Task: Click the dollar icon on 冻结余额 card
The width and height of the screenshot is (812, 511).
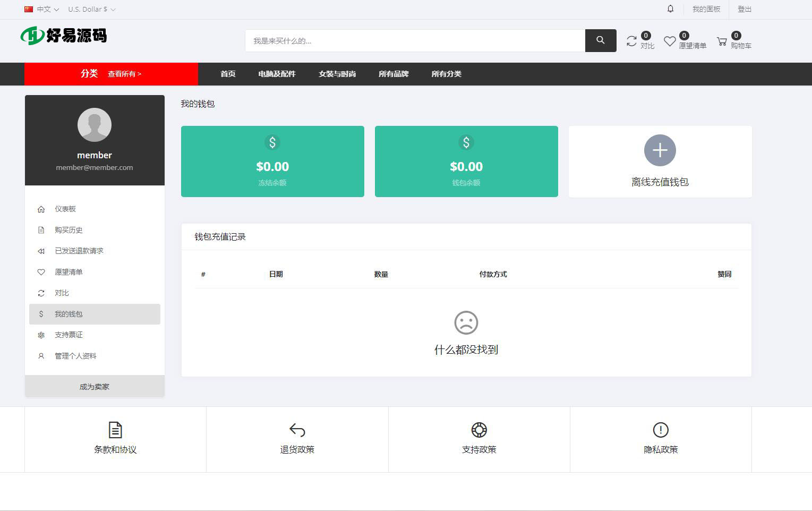Action: 272,142
